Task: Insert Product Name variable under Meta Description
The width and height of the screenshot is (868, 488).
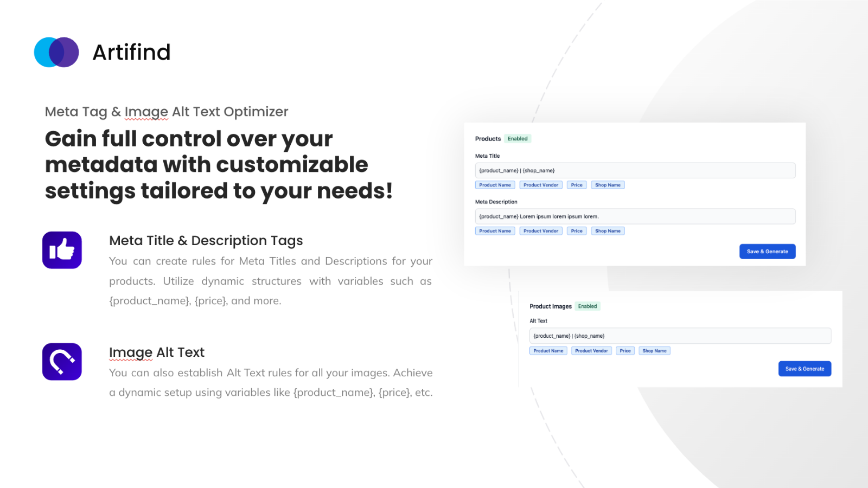Action: pos(495,231)
